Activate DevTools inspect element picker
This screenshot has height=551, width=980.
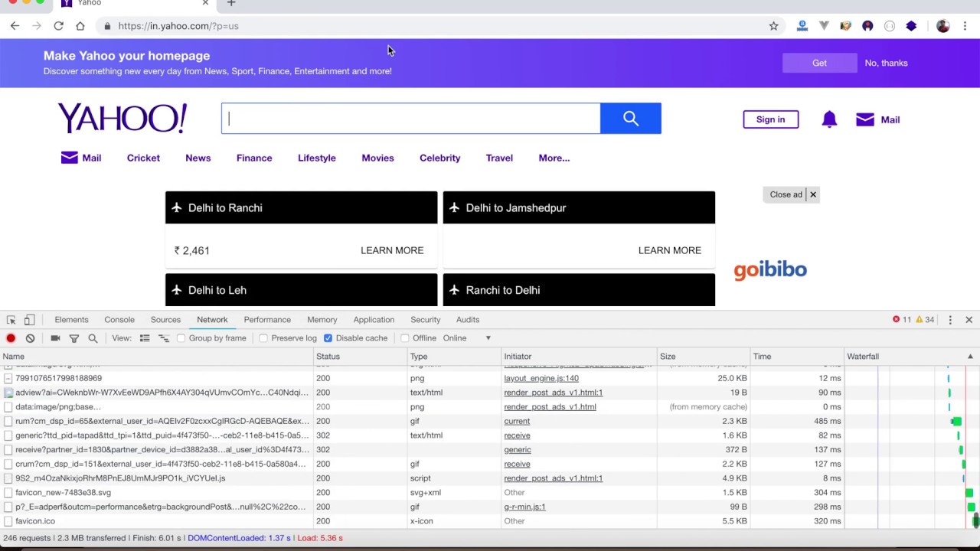[x=11, y=320]
